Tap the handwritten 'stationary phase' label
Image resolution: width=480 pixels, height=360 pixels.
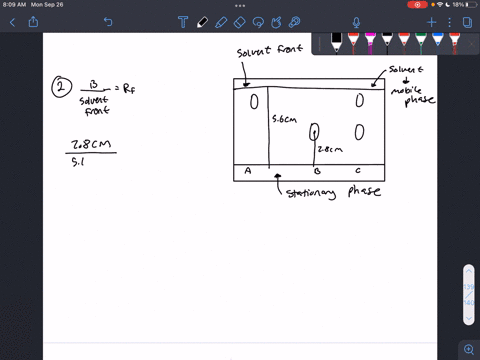point(333,192)
